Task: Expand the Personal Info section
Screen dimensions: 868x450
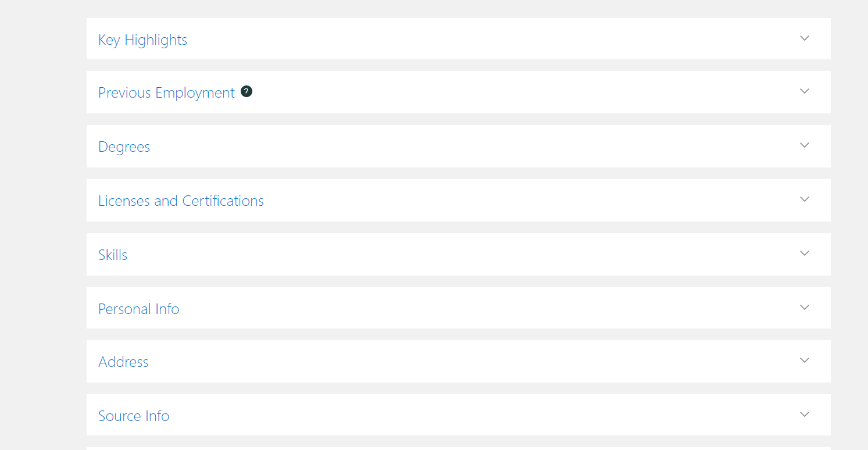Action: pyautogui.click(x=804, y=308)
